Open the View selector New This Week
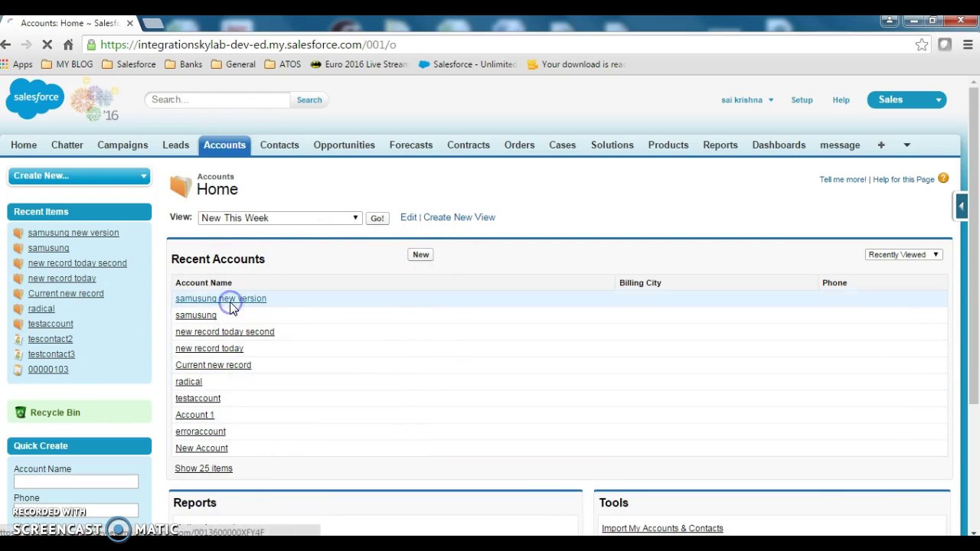 (x=279, y=218)
